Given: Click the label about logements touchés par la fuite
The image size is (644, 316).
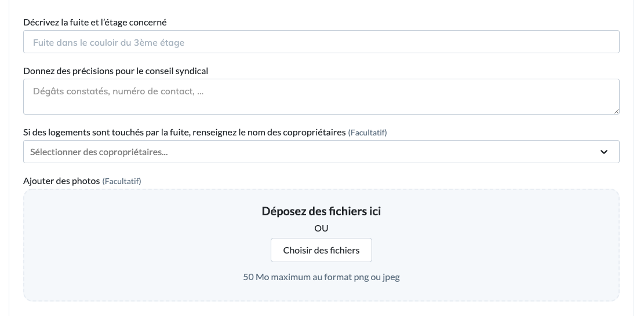Looking at the screenshot, I should (x=184, y=133).
